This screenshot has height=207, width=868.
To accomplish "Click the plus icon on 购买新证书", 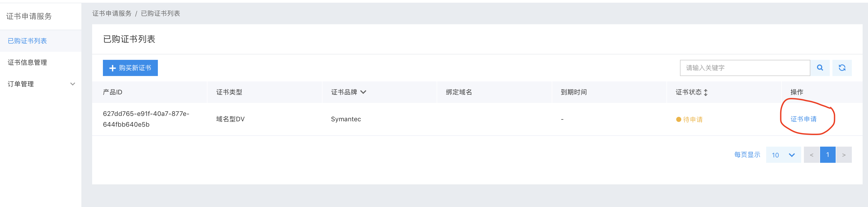I will click(113, 68).
